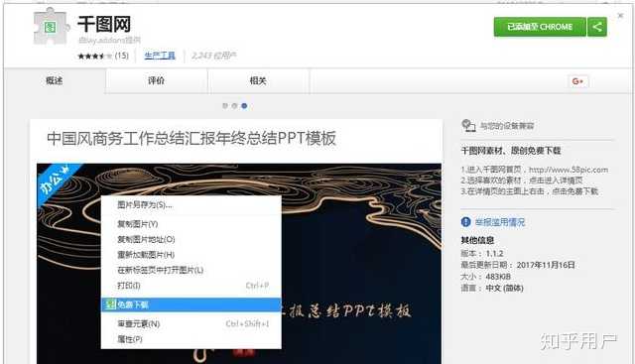Click the report abuse info icon

tap(465, 222)
